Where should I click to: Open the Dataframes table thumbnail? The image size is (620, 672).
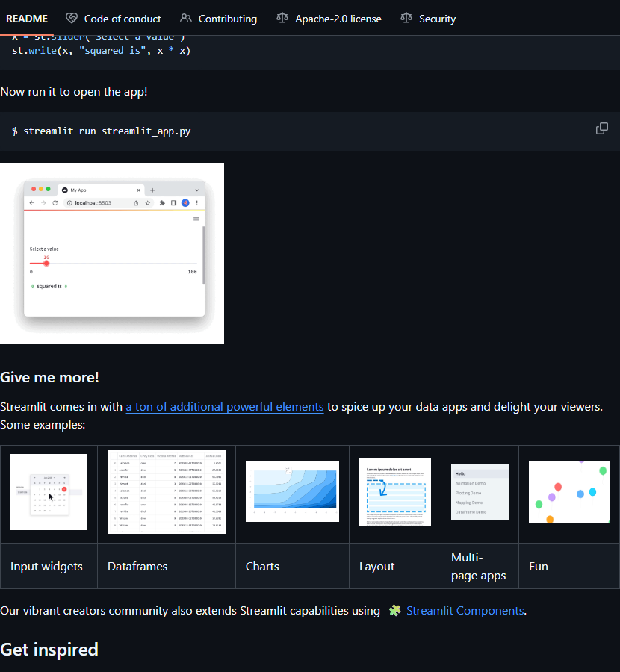[167, 492]
